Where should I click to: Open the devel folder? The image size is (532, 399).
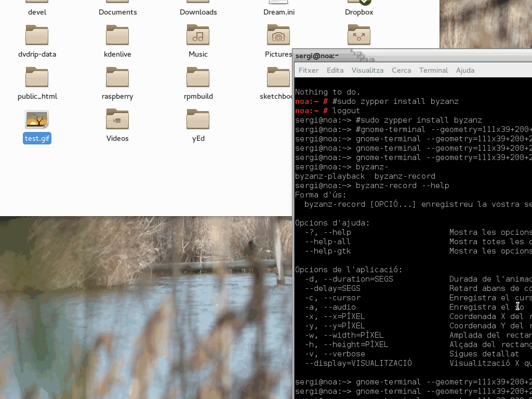click(37, 4)
